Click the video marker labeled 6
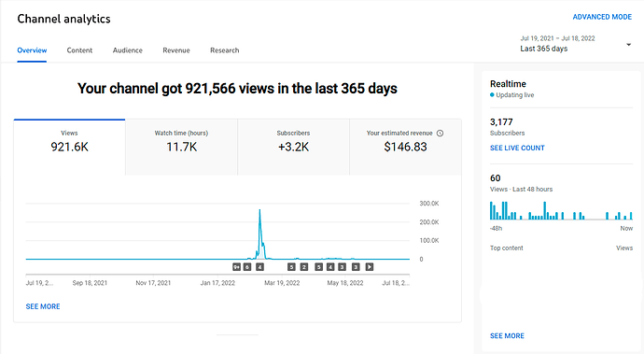 tap(247, 267)
